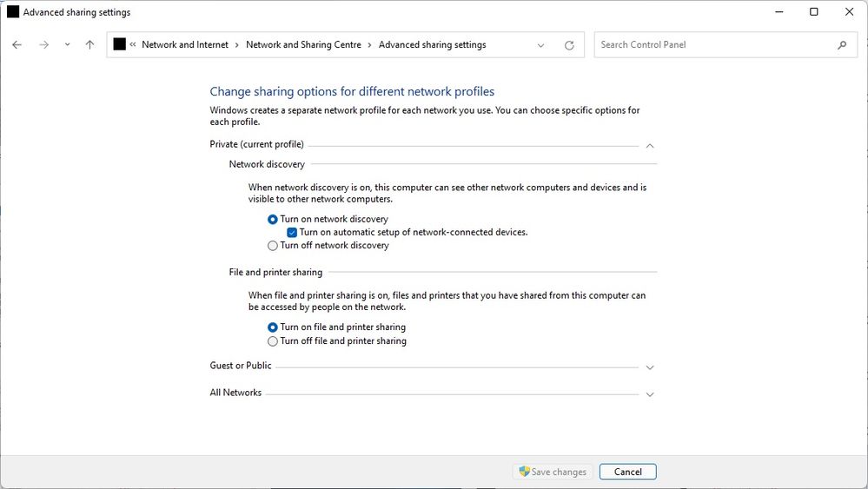The height and width of the screenshot is (489, 868).
Task: Click the search magnifier icon
Action: click(841, 45)
